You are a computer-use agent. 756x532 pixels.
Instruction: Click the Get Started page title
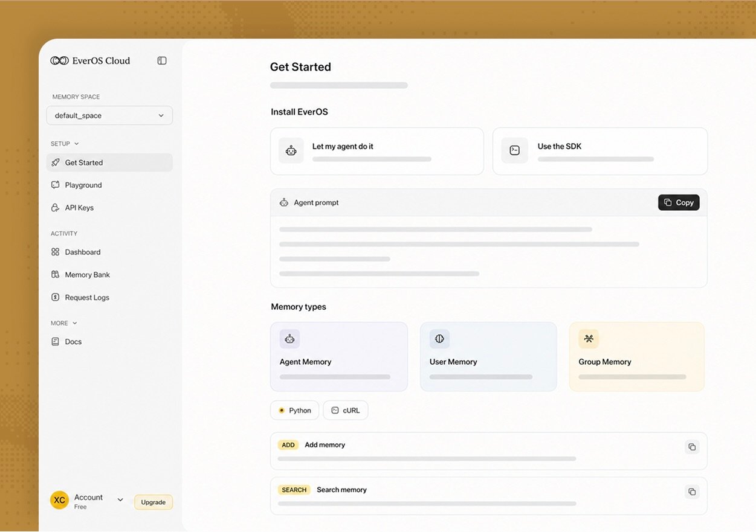click(x=300, y=67)
